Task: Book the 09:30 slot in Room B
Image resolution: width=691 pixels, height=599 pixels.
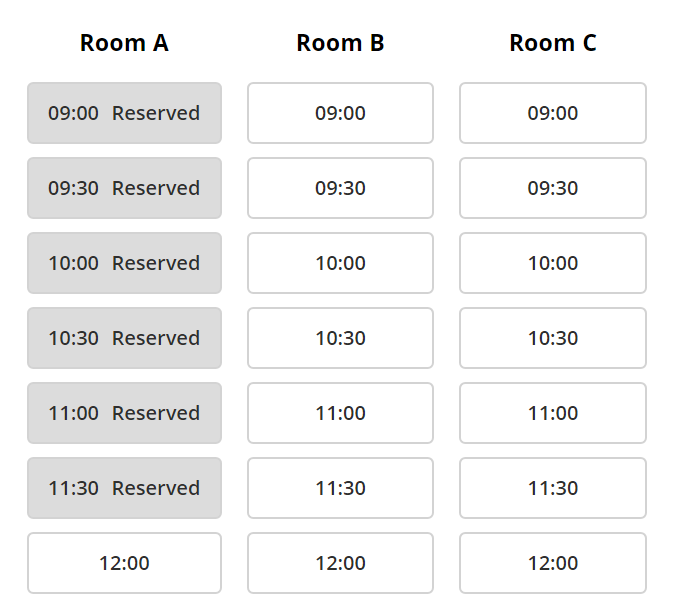Action: 340,188
